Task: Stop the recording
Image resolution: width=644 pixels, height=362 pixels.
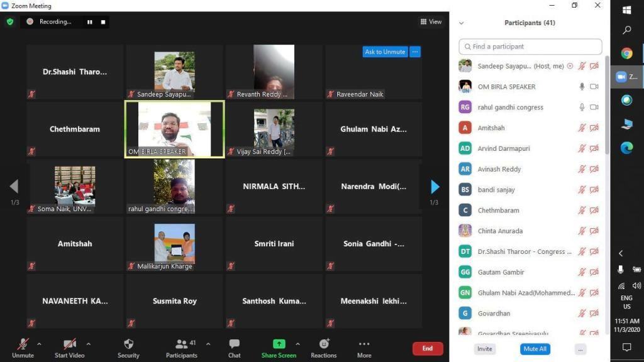Action: [103, 22]
